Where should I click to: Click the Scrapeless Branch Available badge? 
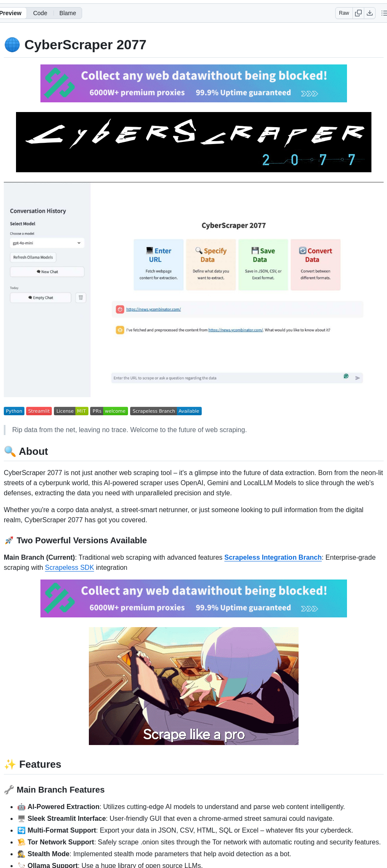click(x=165, y=411)
